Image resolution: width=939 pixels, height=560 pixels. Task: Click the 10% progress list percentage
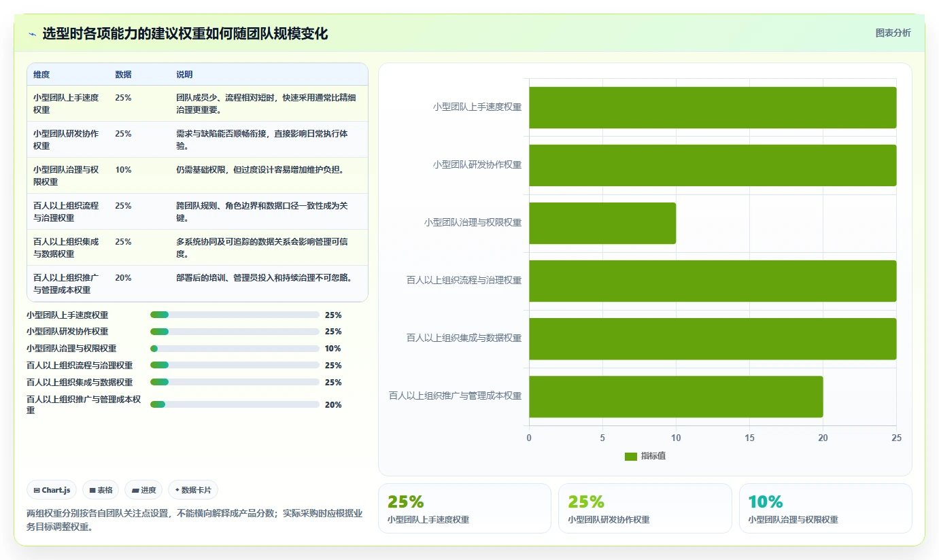[x=333, y=349]
